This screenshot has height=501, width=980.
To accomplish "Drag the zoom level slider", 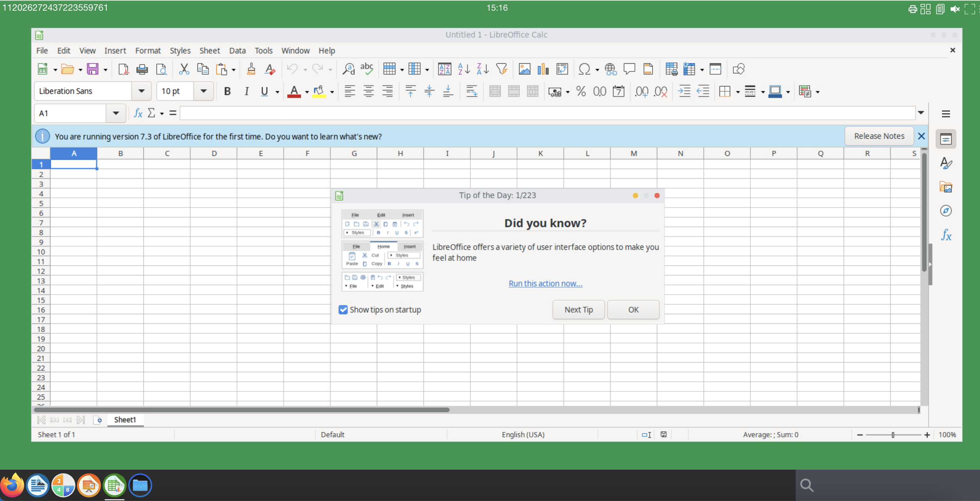I will coord(894,434).
